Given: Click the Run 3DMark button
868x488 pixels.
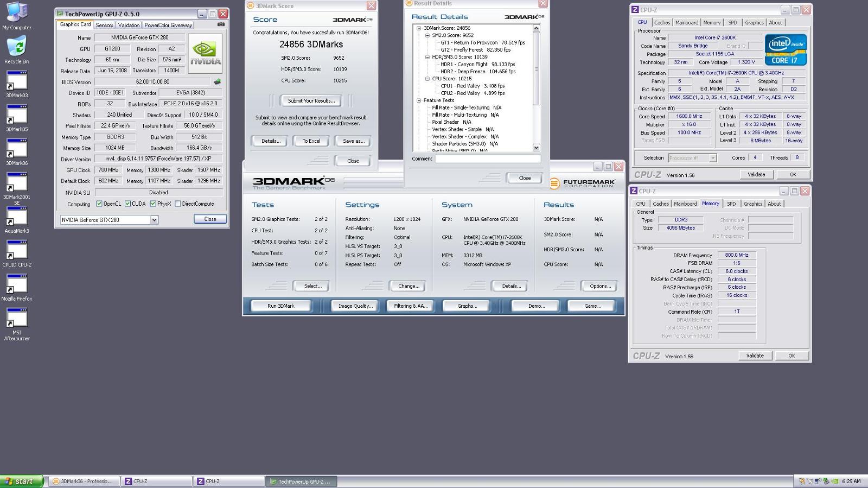Looking at the screenshot, I should click(280, 306).
